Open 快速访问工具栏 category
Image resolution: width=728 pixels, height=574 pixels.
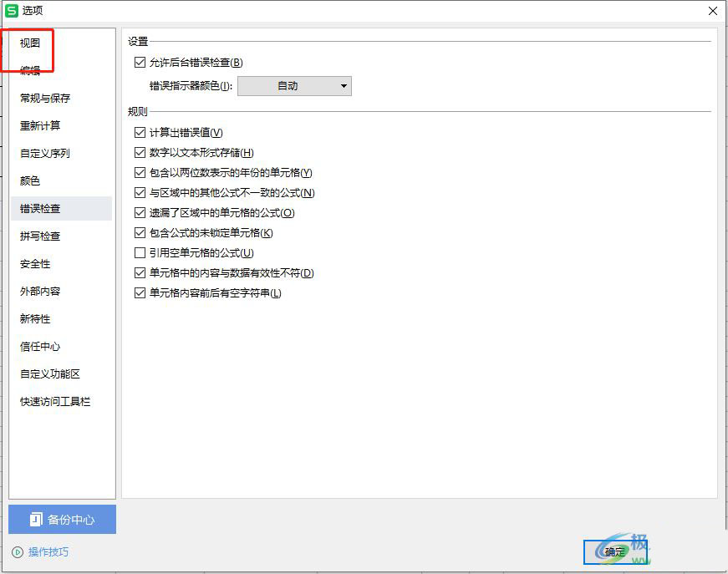pos(55,402)
